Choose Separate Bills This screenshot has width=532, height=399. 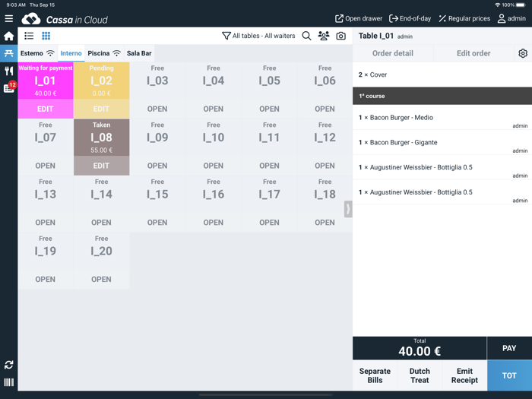375,375
